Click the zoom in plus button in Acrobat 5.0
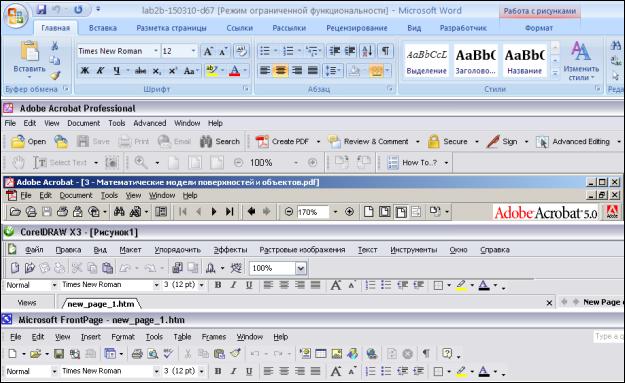Screen dimensions: 625x383 (349, 212)
